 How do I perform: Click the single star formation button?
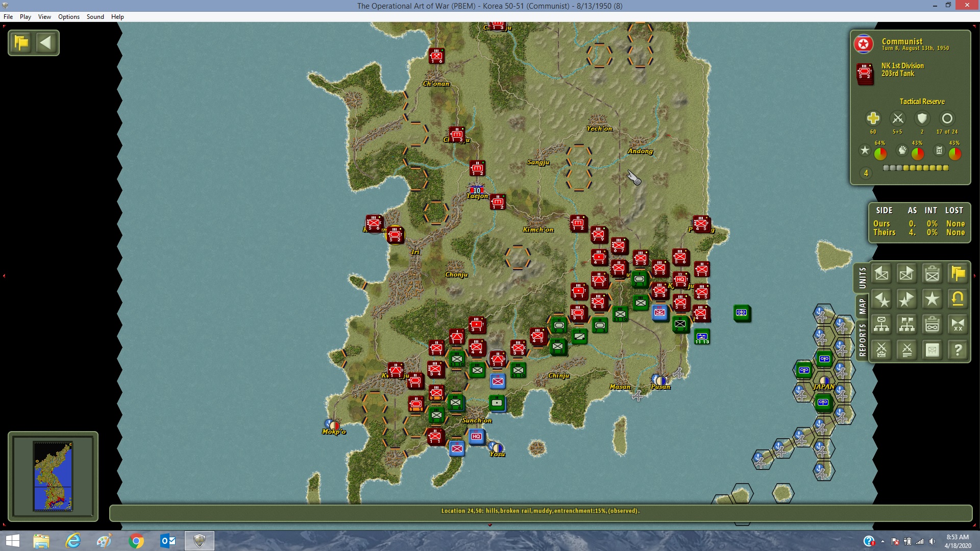[933, 299]
